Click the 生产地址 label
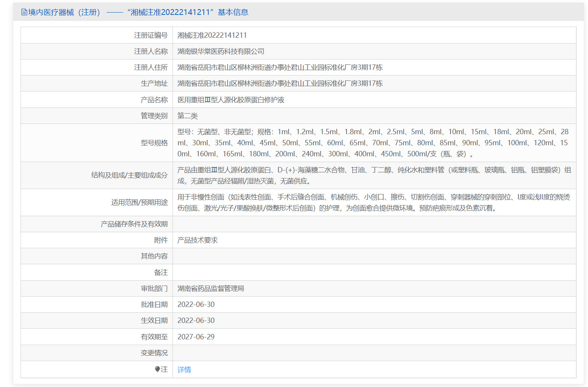 click(x=154, y=84)
